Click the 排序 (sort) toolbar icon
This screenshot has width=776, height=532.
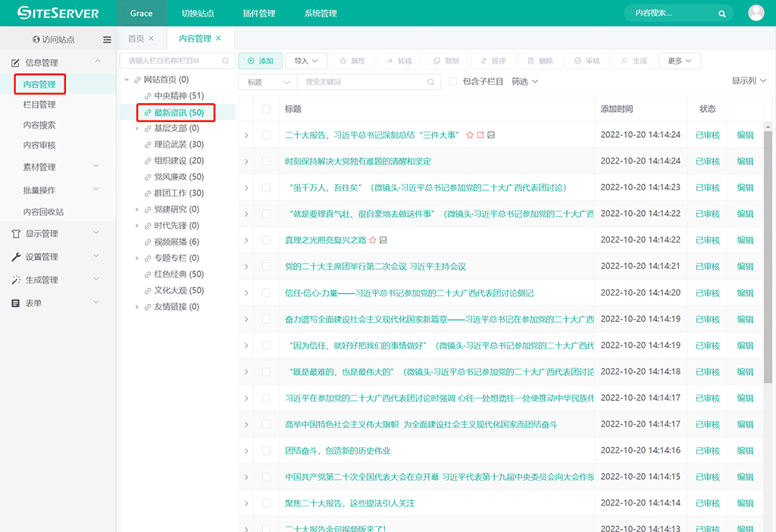[491, 61]
